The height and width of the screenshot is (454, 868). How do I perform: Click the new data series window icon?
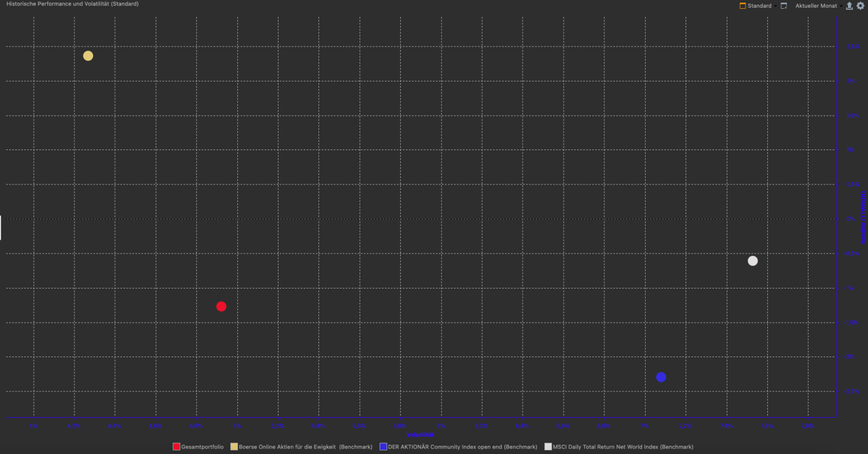click(784, 6)
